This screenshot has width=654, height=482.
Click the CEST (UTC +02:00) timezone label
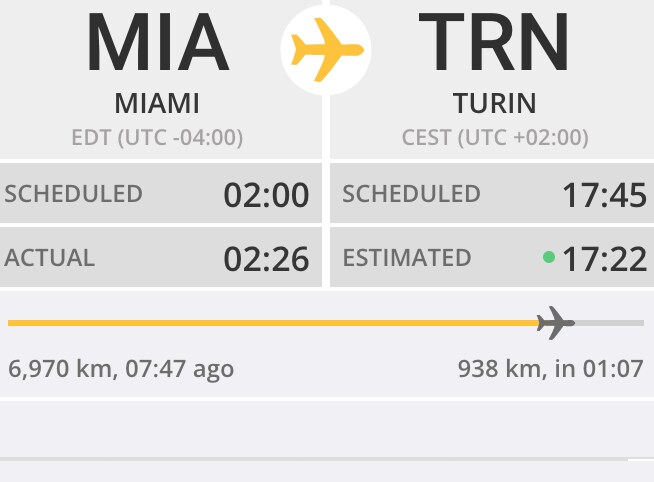coord(495,138)
